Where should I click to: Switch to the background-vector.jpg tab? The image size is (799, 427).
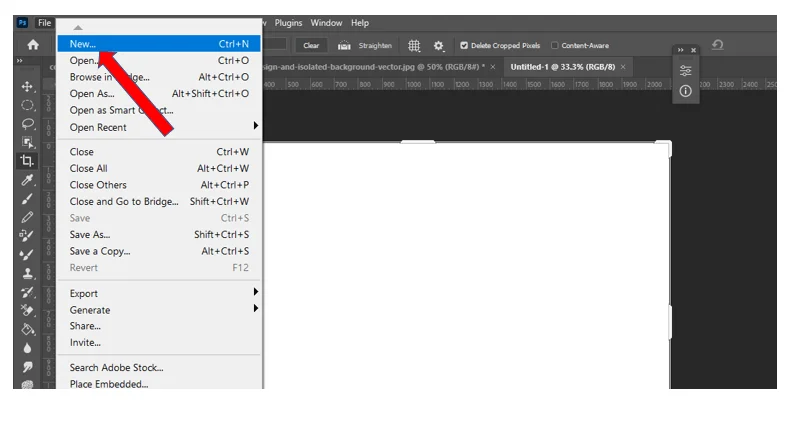(375, 67)
